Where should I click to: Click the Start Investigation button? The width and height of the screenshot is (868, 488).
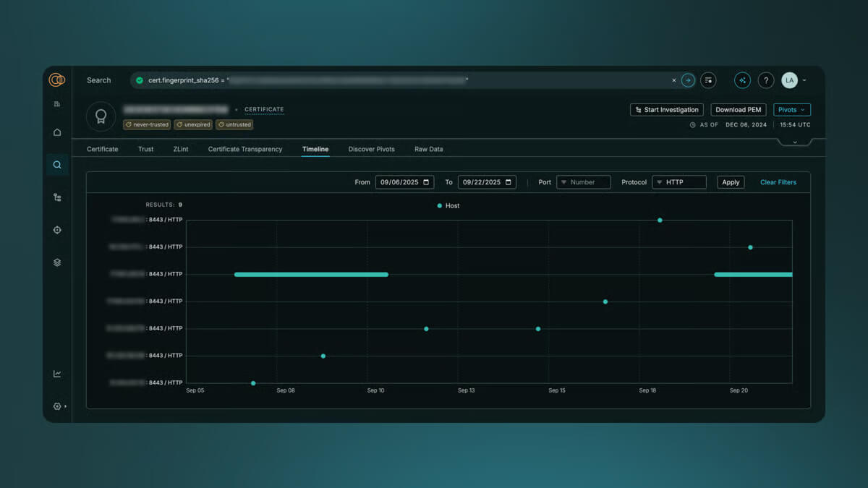(x=666, y=109)
